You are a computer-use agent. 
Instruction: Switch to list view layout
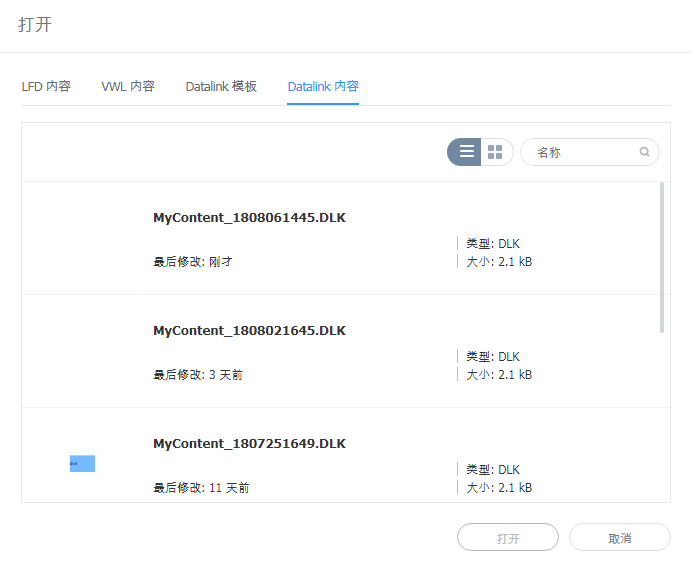(465, 152)
